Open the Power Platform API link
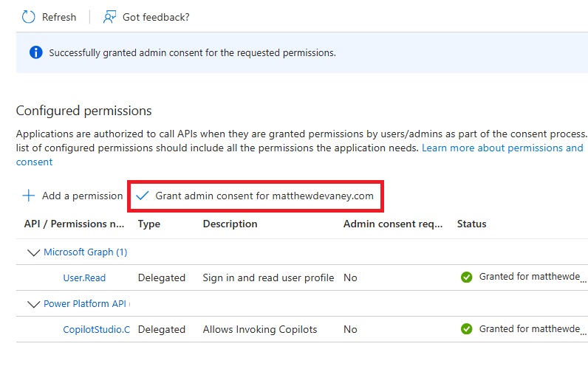The width and height of the screenshot is (588, 369). [86, 304]
